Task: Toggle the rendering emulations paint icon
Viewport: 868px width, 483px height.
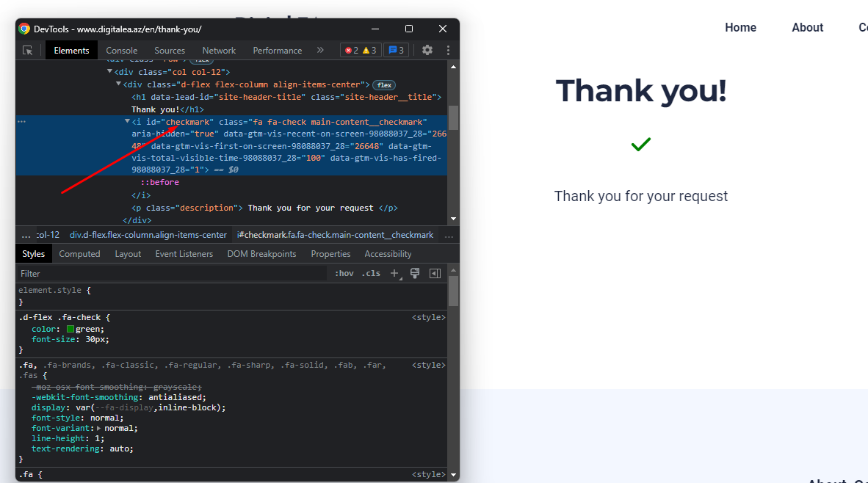Action: tap(415, 273)
